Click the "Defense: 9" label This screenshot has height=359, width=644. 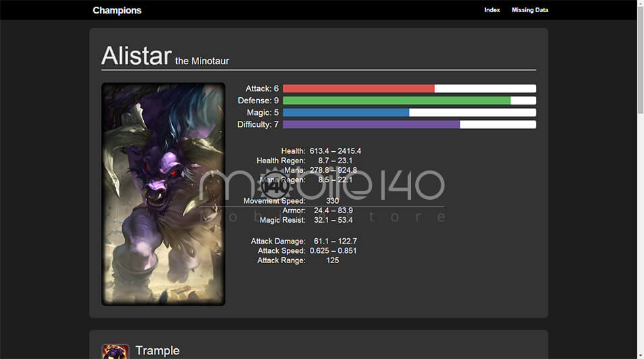click(259, 101)
